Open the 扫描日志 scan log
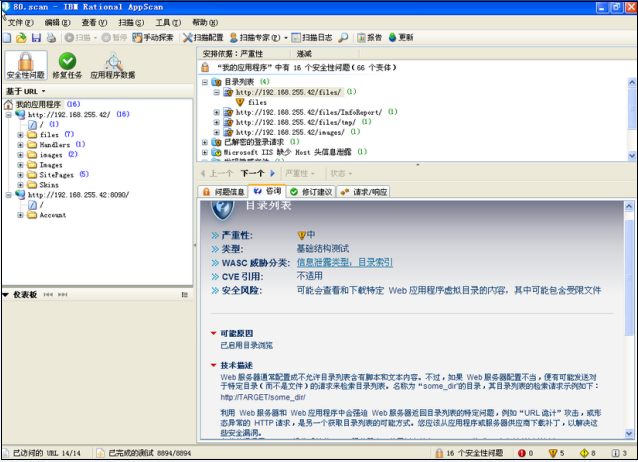 point(312,37)
